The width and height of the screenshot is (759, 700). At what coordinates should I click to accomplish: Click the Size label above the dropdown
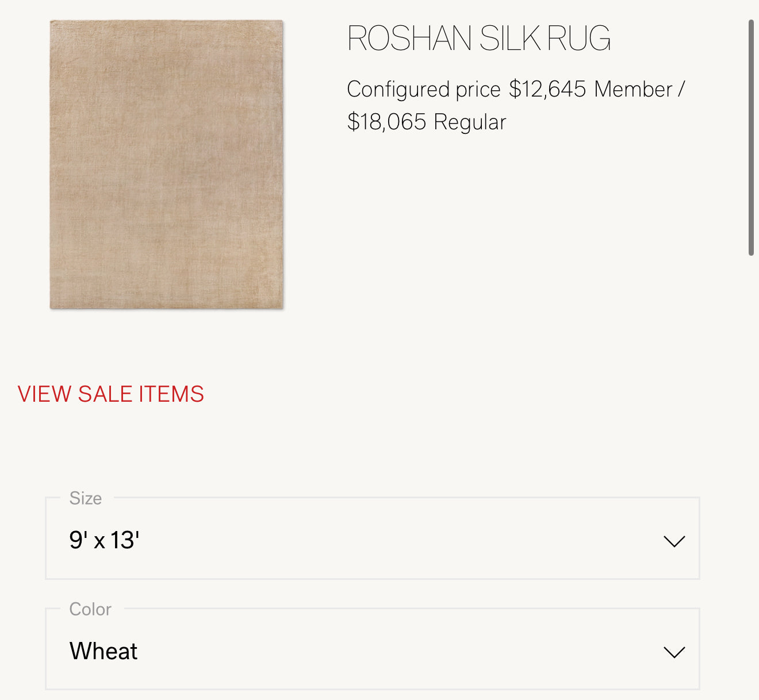click(86, 498)
